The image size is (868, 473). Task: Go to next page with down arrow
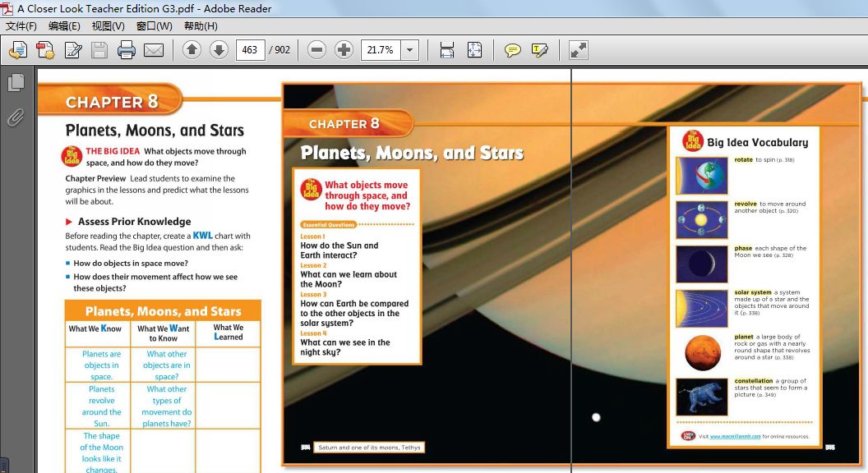click(x=219, y=50)
